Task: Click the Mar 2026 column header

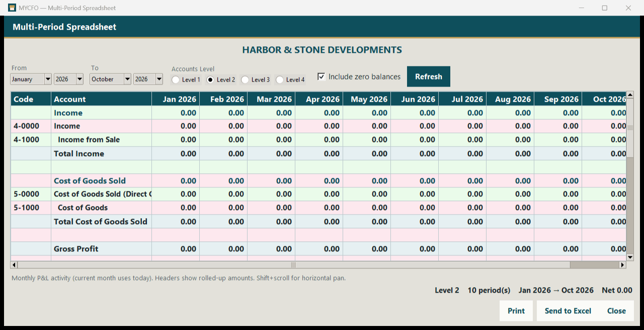Action: click(x=271, y=99)
